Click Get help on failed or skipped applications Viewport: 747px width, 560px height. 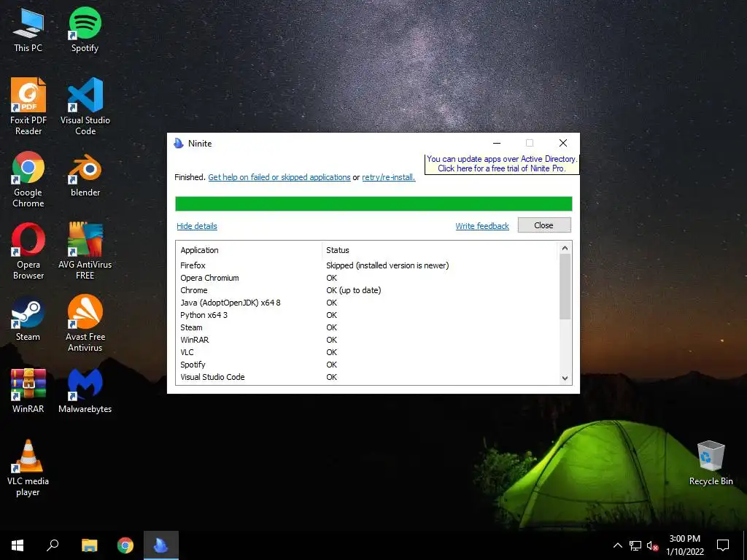(x=279, y=177)
